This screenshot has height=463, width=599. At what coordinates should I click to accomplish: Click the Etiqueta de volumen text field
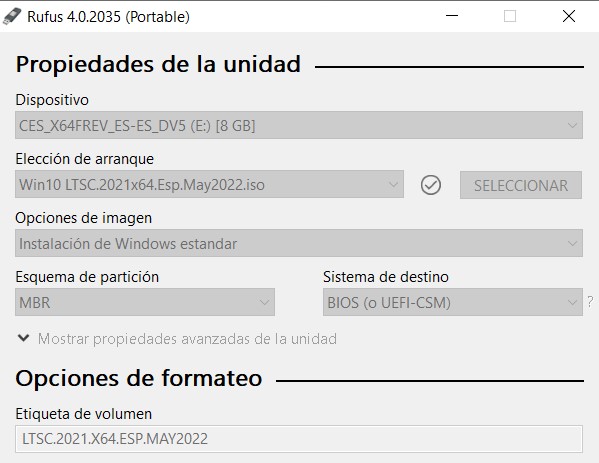pos(299,439)
